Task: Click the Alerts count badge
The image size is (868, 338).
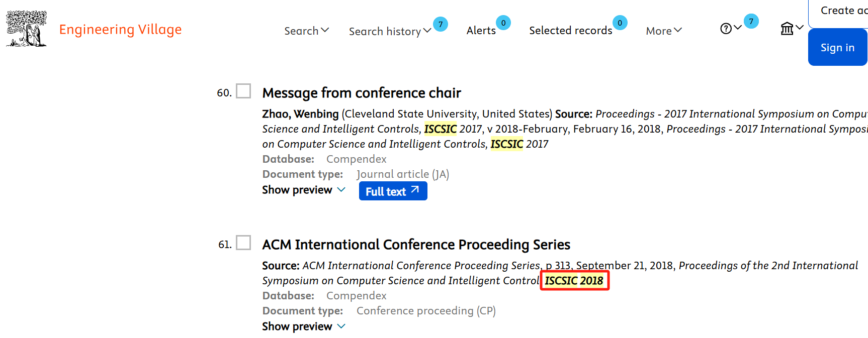Action: [x=503, y=23]
